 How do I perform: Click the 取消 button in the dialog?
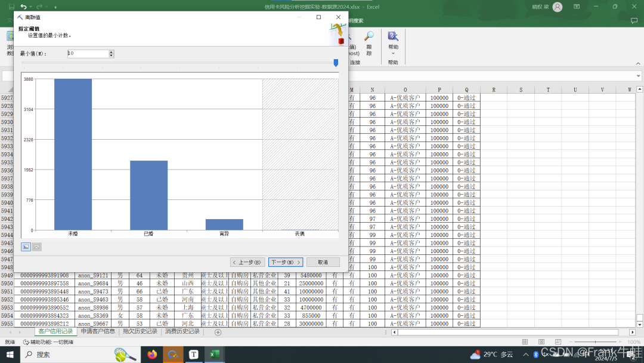point(323,262)
